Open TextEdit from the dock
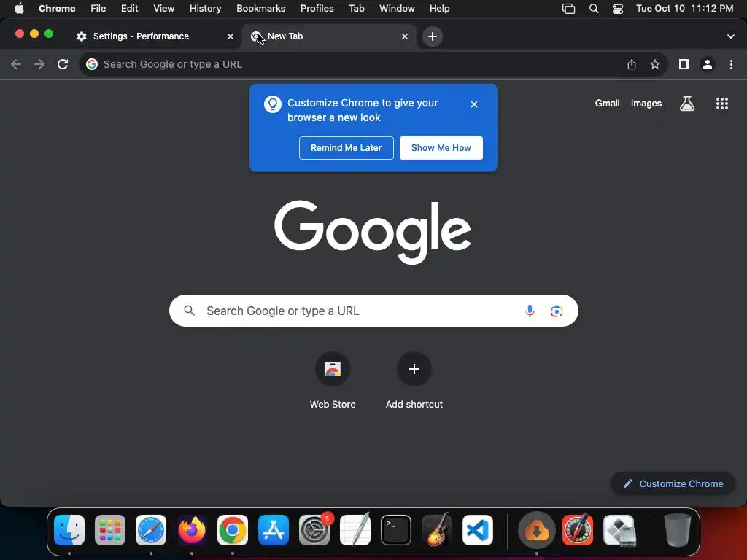 355,530
